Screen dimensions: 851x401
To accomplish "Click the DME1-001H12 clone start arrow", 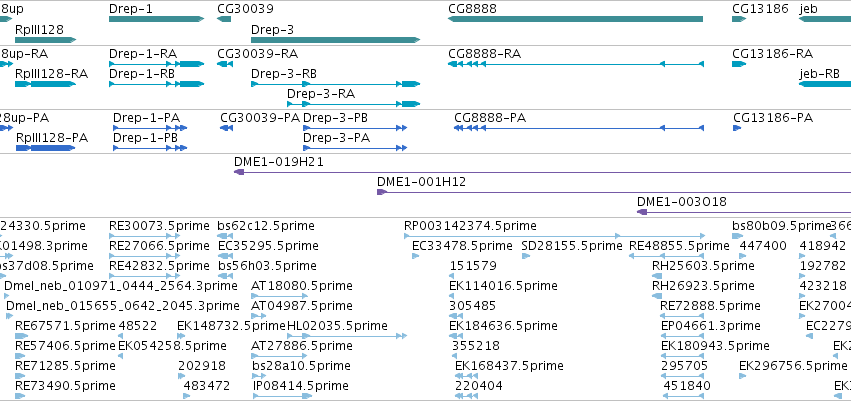I will (382, 192).
